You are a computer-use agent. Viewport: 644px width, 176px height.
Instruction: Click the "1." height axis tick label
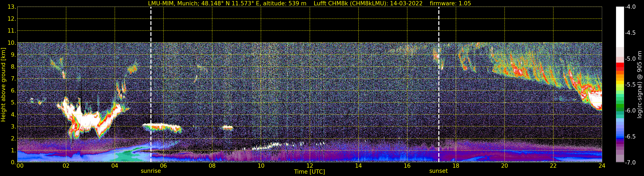click(x=13, y=150)
